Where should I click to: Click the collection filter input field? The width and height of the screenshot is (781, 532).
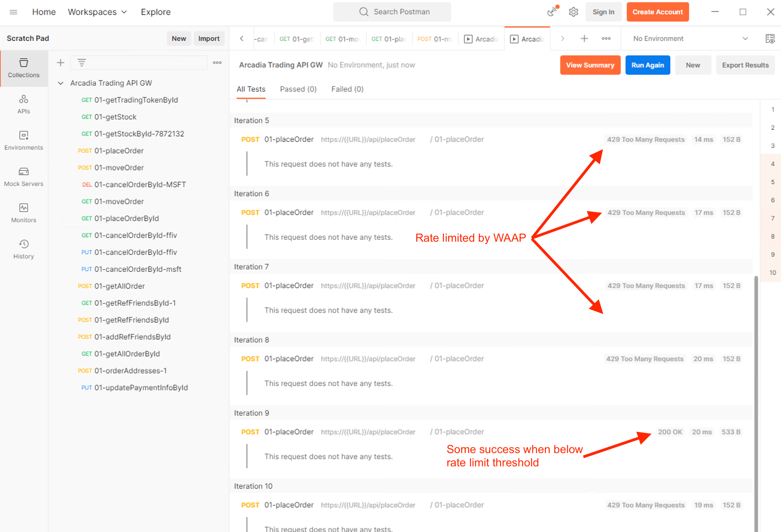coord(145,63)
